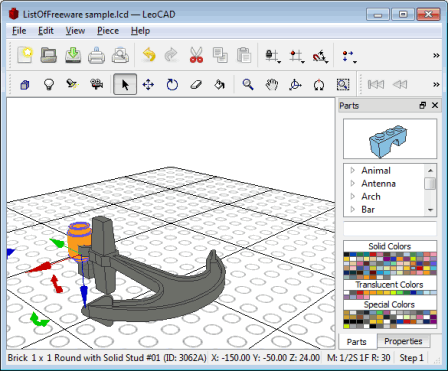Open Print Preview from toolbar

tap(120, 55)
